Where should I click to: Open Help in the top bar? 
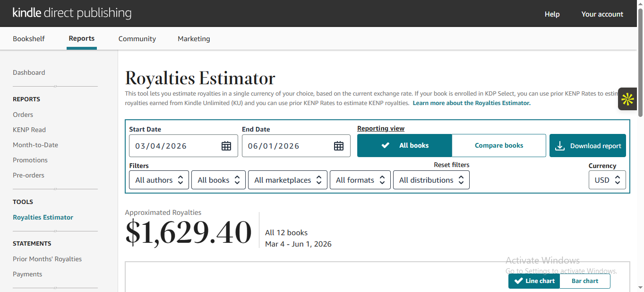(x=552, y=14)
